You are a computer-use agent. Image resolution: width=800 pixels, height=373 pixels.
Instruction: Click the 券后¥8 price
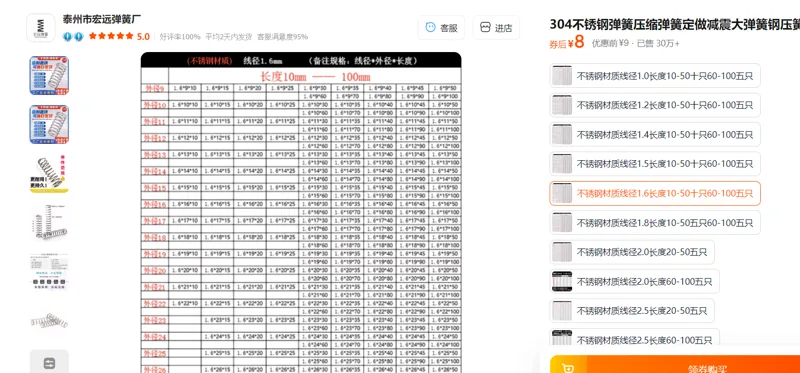tap(566, 42)
